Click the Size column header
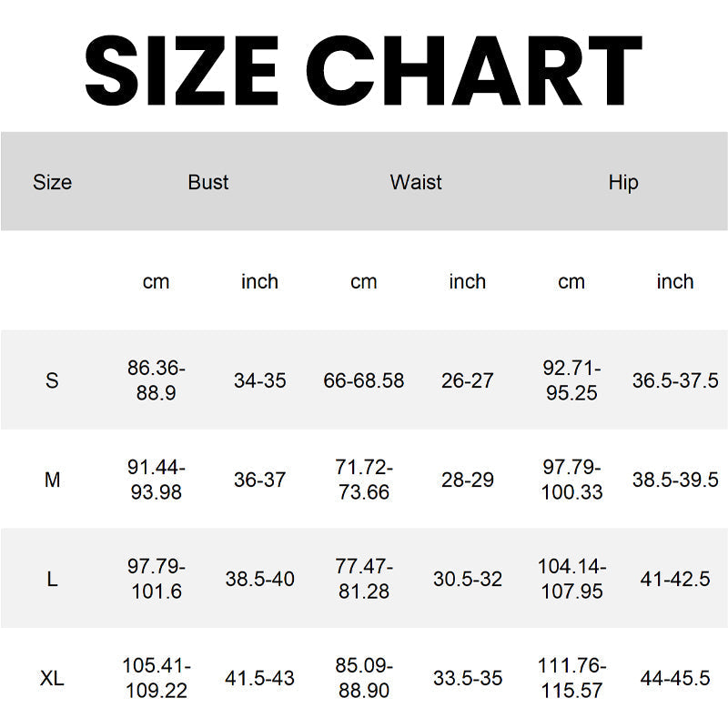728x728 pixels. (52, 182)
